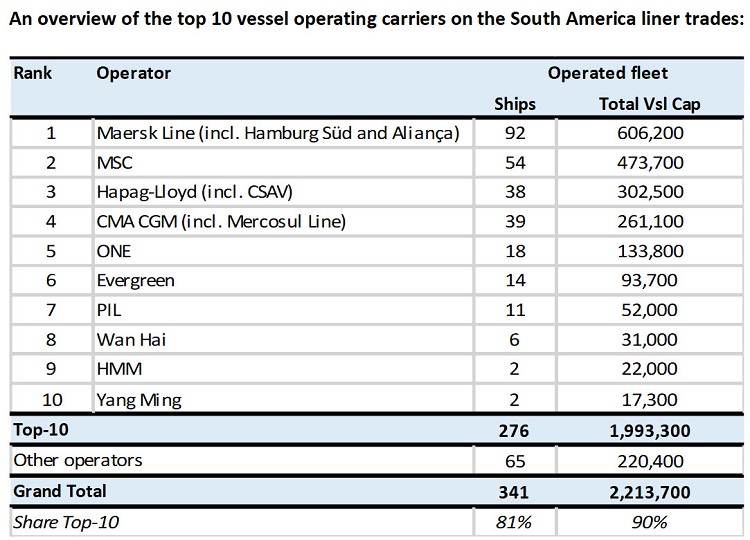Click the grand total capacity 2,213,700
Viewport: 750px width, 540px height.
[x=650, y=492]
